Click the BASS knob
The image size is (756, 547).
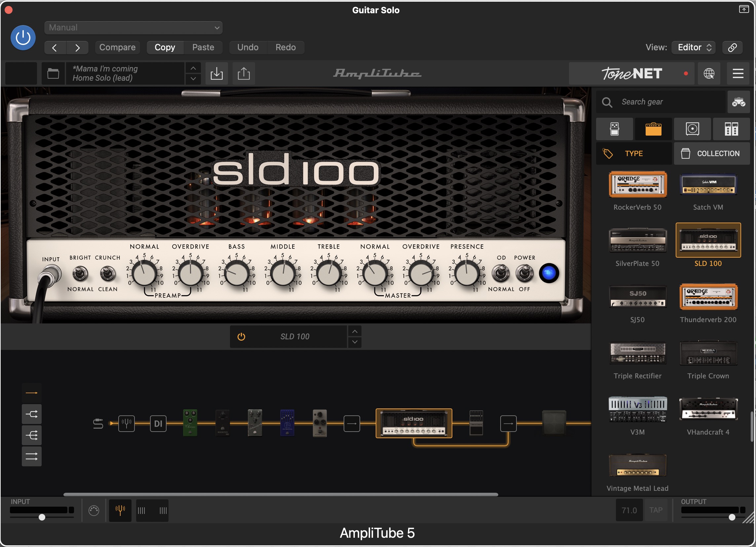tap(237, 273)
